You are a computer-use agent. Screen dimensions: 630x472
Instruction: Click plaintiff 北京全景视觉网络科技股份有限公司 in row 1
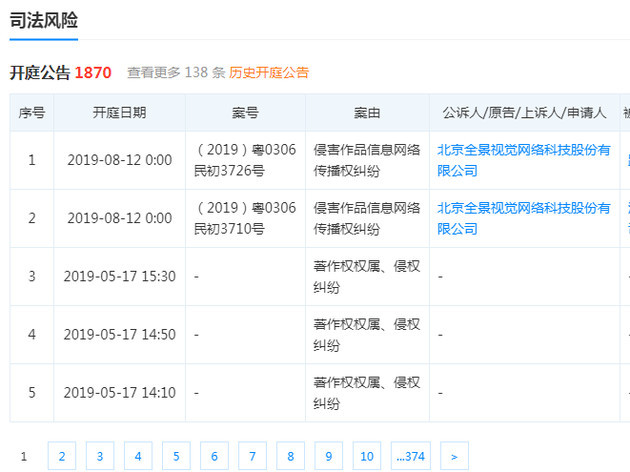[524, 160]
